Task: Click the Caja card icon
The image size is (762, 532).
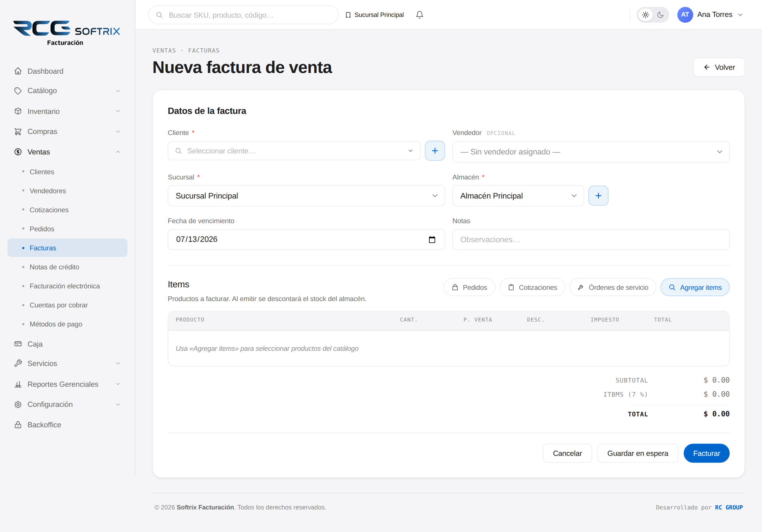Action: pos(18,344)
